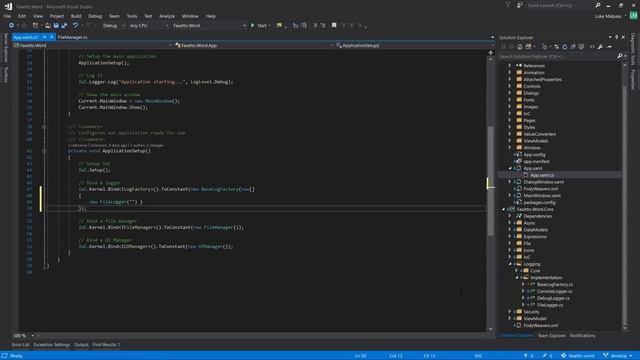This screenshot has height=360, width=640.
Task: Collapse the Fasetto.Word.Core project node
Action: click(x=503, y=209)
